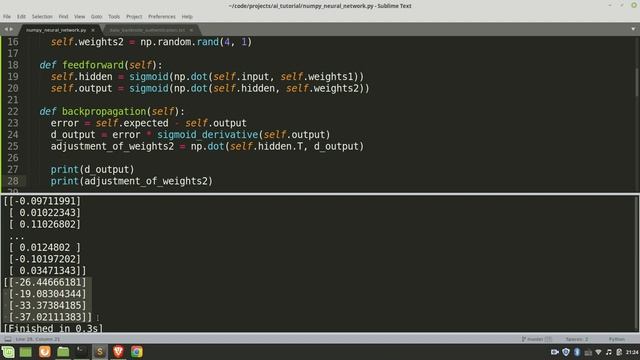This screenshot has height=360, width=640.
Task: Open the Goto menu
Action: (96, 17)
